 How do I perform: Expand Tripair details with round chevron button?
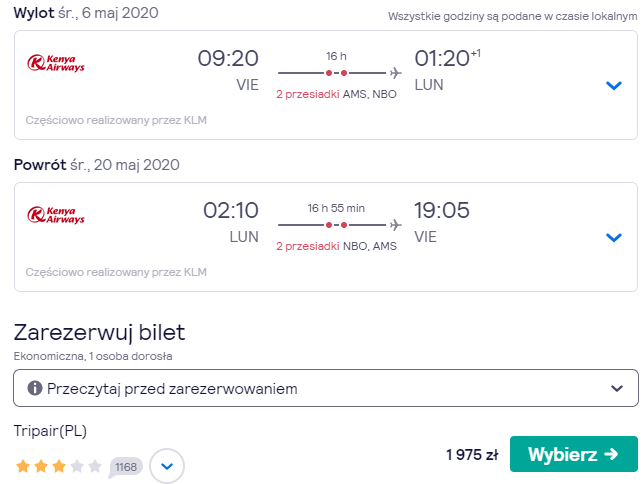[x=167, y=466]
